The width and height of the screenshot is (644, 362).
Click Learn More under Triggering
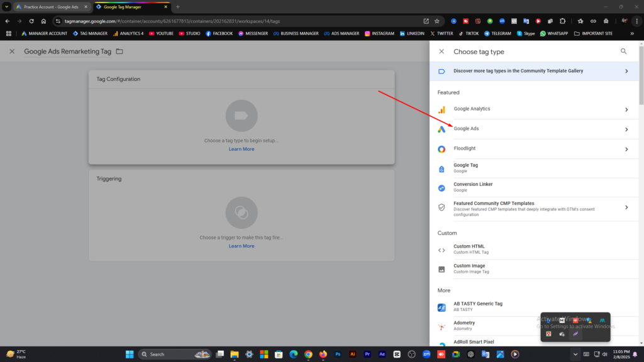coord(241,246)
